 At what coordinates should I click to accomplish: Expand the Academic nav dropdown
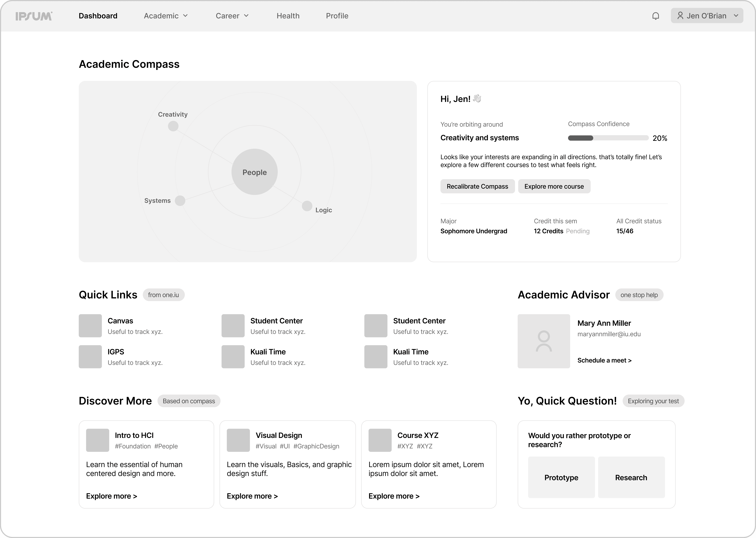pos(166,16)
